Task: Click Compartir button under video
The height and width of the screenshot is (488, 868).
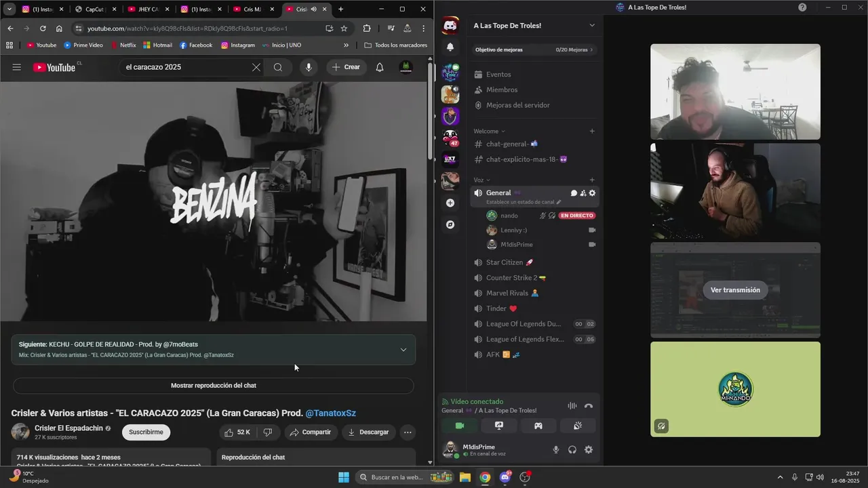Action: tap(311, 432)
